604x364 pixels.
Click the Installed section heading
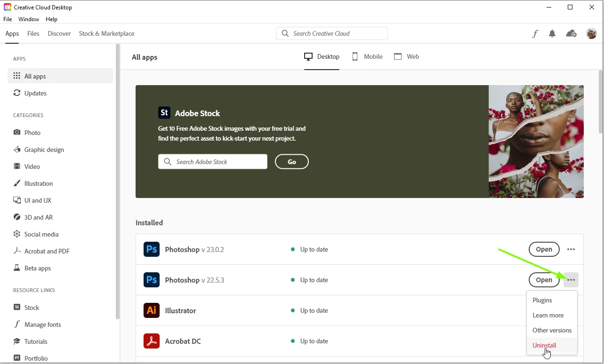click(x=149, y=223)
